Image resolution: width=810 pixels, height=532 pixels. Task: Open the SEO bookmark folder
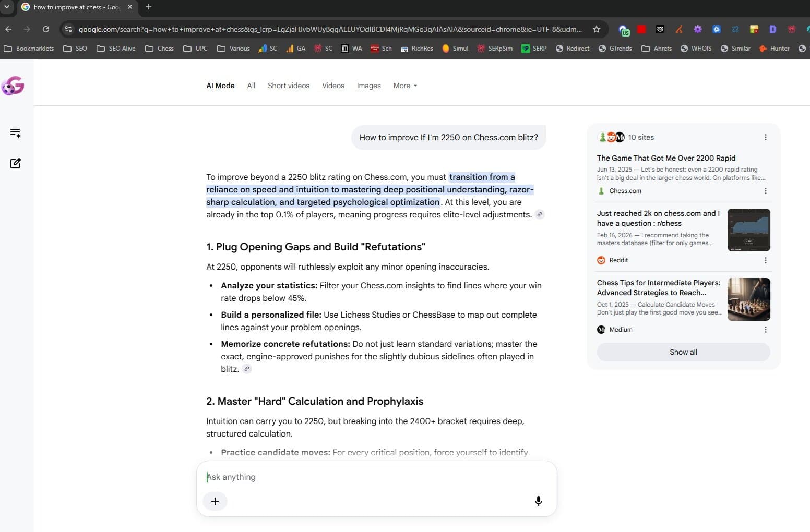(x=75, y=49)
